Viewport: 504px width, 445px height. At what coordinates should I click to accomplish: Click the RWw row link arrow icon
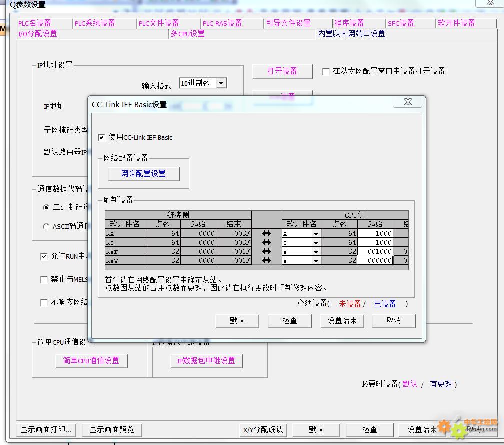tap(266, 260)
